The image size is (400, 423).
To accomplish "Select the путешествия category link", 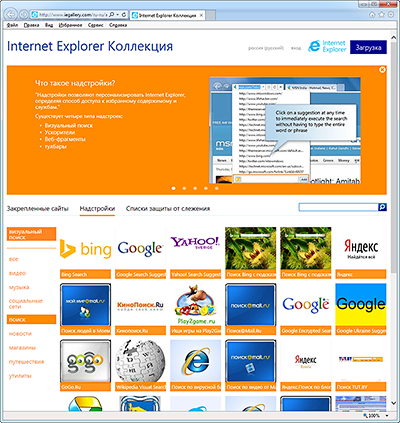I will pos(26,362).
